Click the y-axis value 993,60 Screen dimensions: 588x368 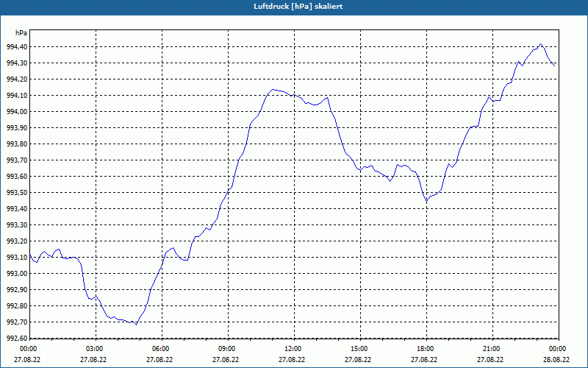(x=17, y=176)
